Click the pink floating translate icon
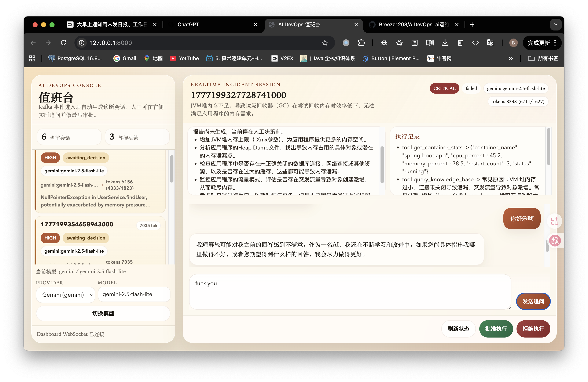Screen dimensions: 588x382 (555, 241)
